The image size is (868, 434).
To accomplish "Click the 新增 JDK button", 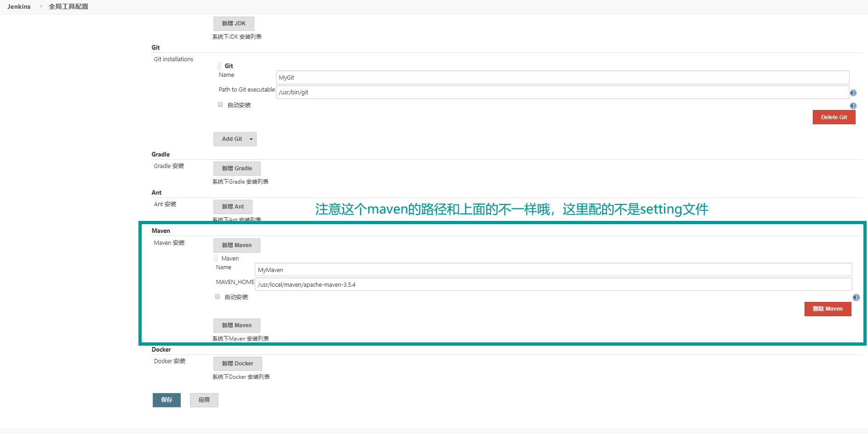I will pyautogui.click(x=234, y=23).
